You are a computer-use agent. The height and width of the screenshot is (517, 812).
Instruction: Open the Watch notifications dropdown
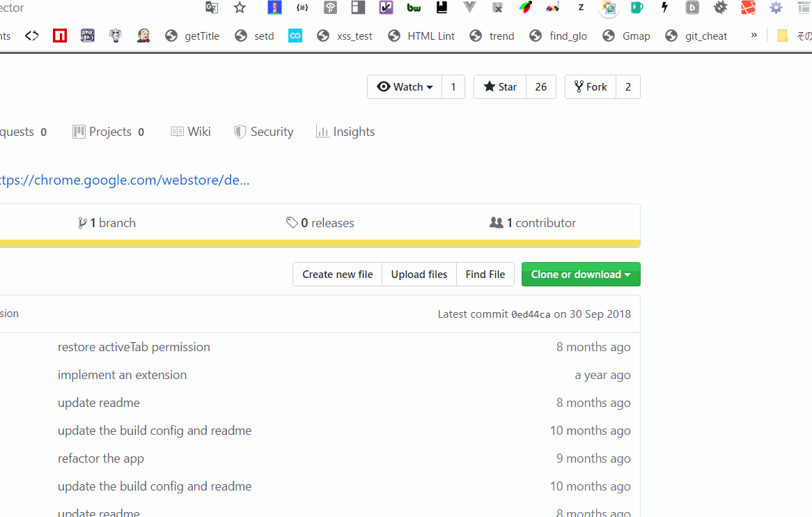(x=405, y=87)
